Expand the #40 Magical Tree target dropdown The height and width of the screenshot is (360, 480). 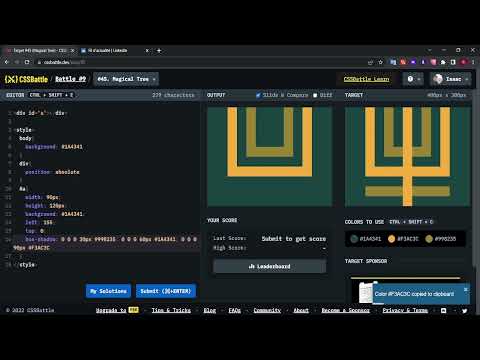tap(126, 79)
